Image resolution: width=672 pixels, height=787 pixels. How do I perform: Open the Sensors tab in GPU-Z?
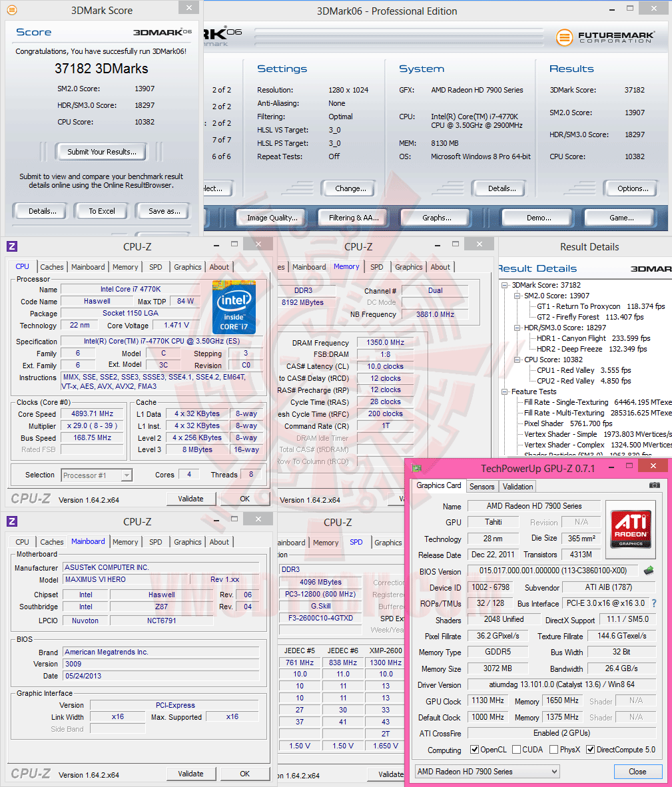tap(482, 486)
